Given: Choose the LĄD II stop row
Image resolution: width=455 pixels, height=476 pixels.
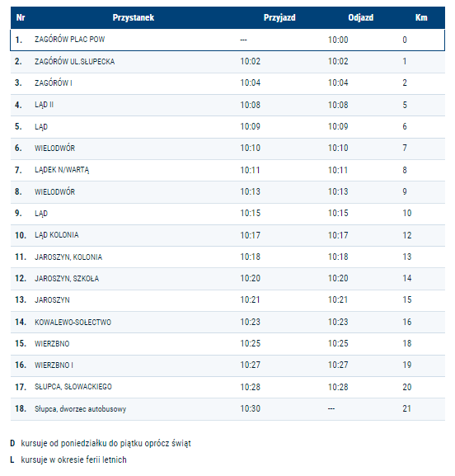Looking at the screenshot, I should pyautogui.click(x=227, y=105).
